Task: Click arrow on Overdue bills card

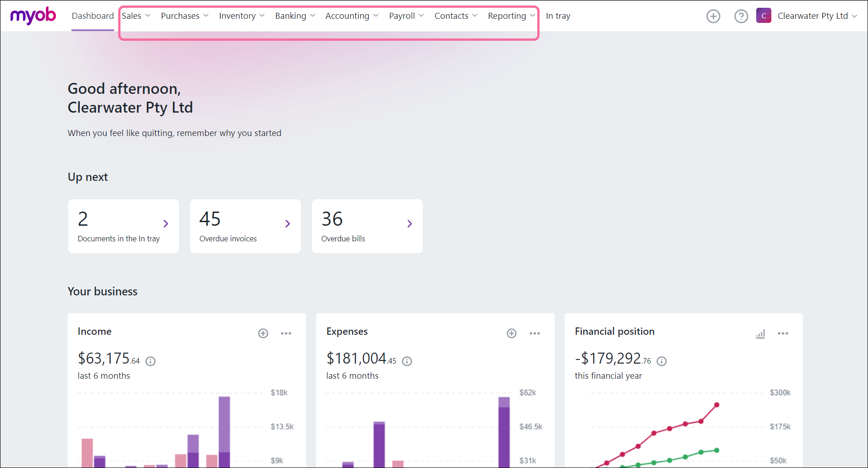Action: pos(409,223)
